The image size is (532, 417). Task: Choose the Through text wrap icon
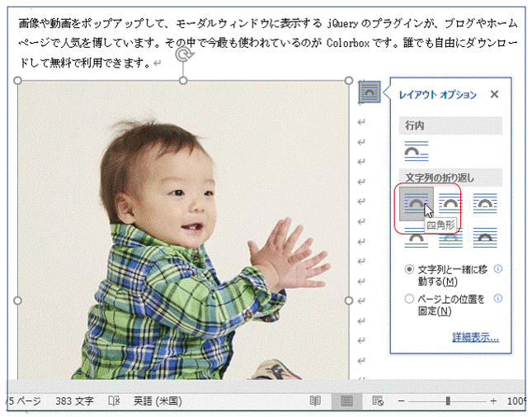tap(485, 203)
